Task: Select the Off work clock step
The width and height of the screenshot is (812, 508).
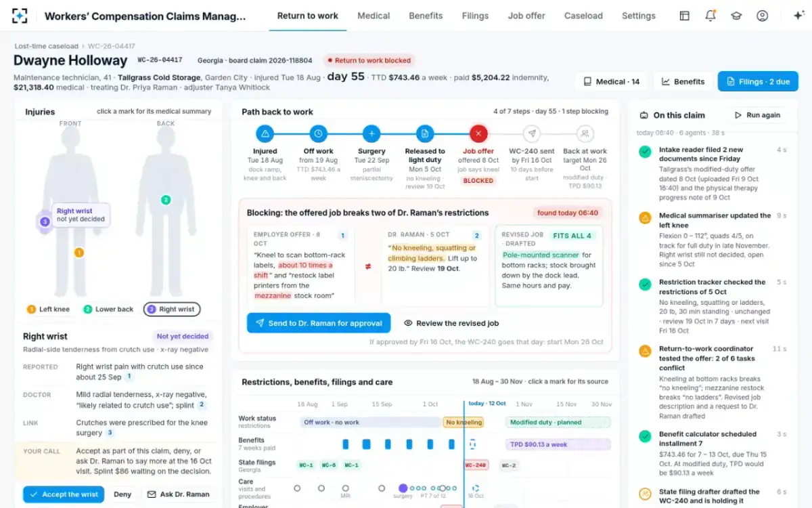Action: tap(318, 133)
